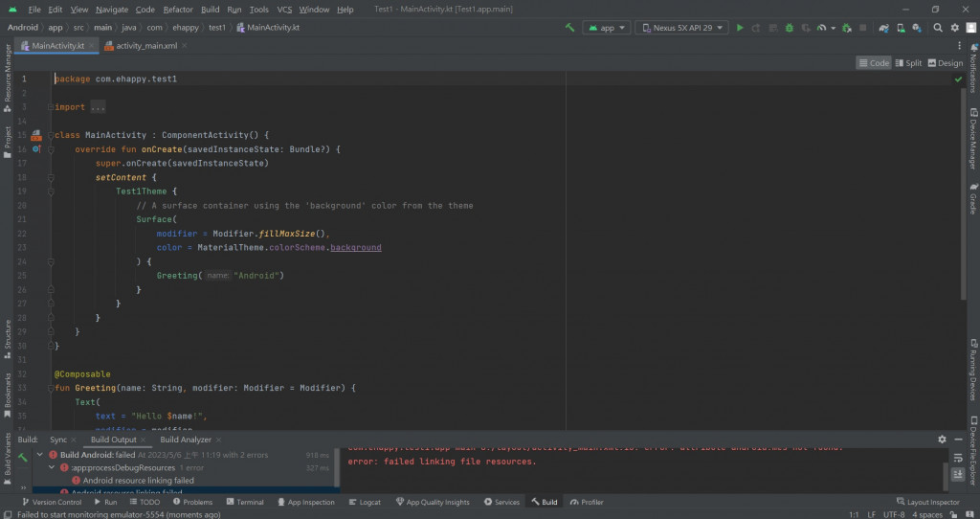Open the Navigate menu
The width and height of the screenshot is (980, 519).
(x=110, y=10)
